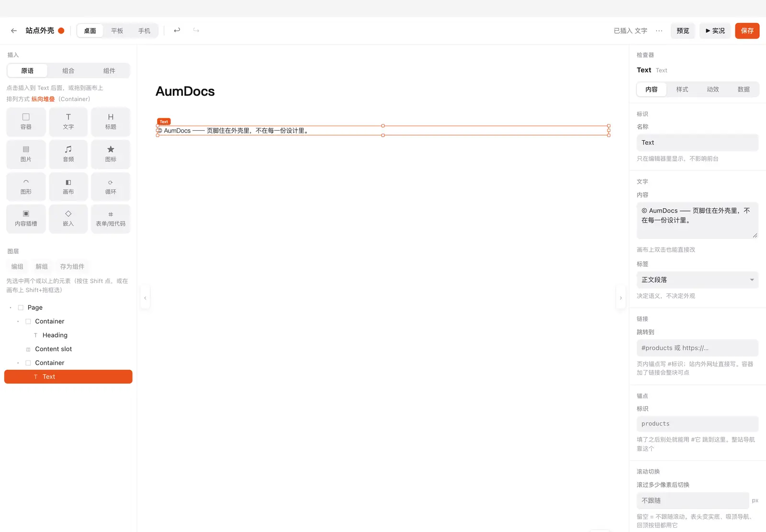Switch to the 样式 inspector tab

pos(682,89)
